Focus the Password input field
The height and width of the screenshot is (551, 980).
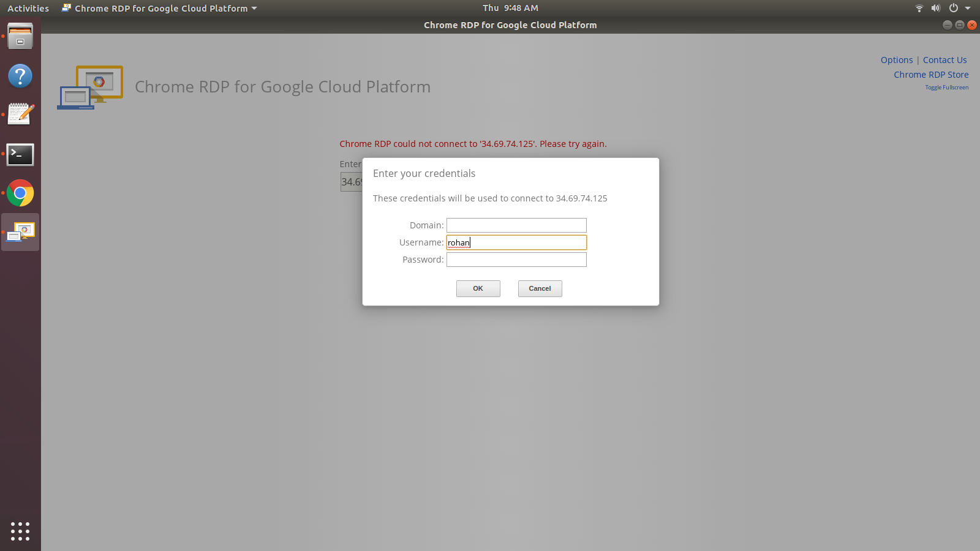[516, 260]
